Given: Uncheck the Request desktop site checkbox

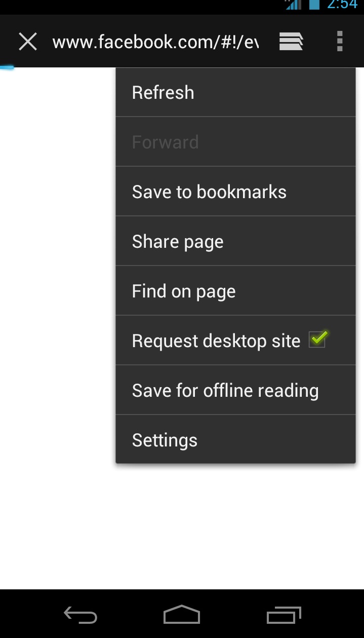Looking at the screenshot, I should [318, 339].
